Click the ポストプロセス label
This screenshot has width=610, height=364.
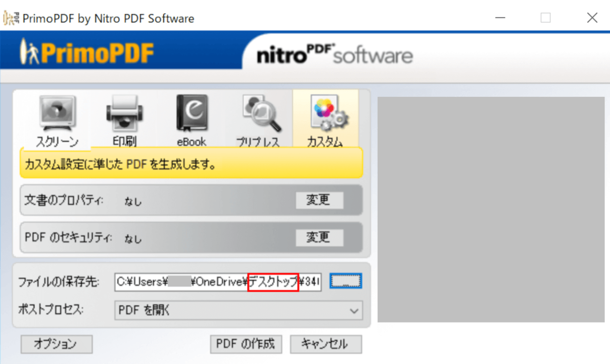pos(51,310)
